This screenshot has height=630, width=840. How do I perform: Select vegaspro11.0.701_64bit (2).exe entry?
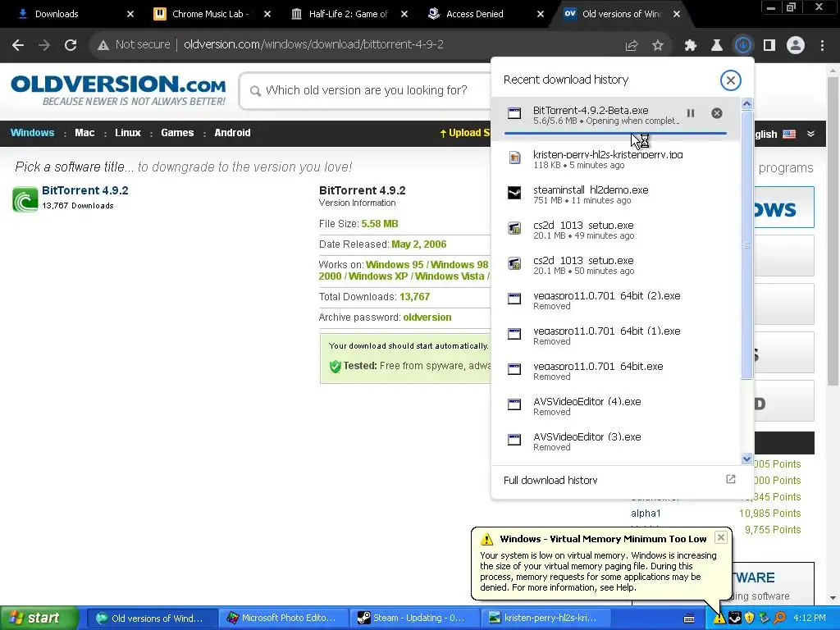pos(615,300)
